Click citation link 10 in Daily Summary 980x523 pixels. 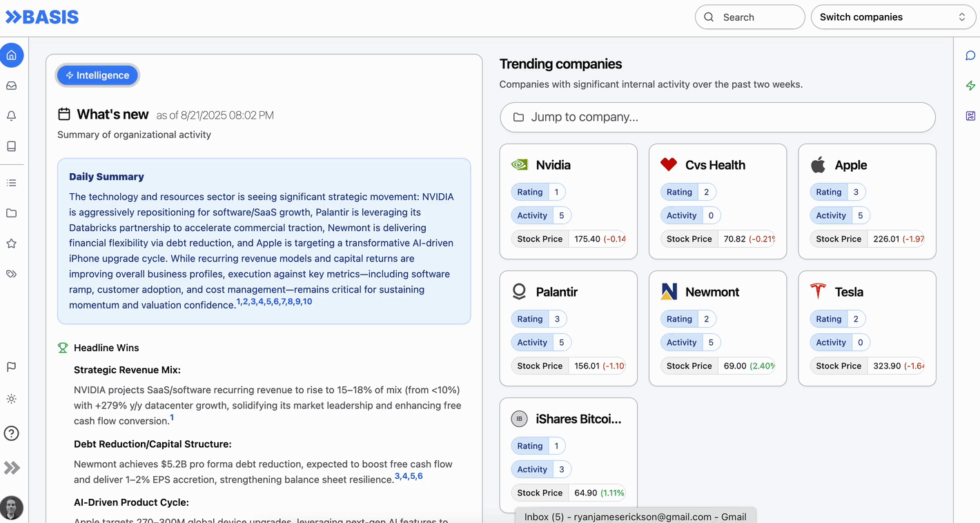coord(307,302)
